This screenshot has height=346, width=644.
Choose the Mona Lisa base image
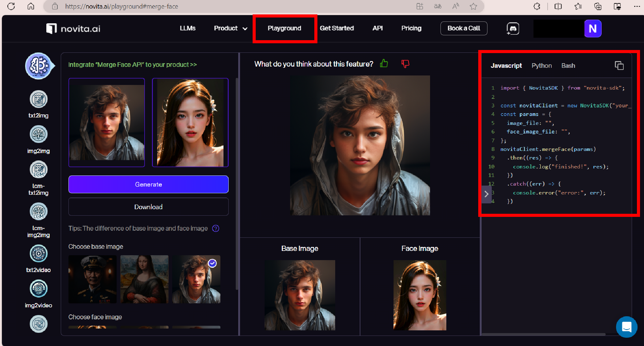144,279
